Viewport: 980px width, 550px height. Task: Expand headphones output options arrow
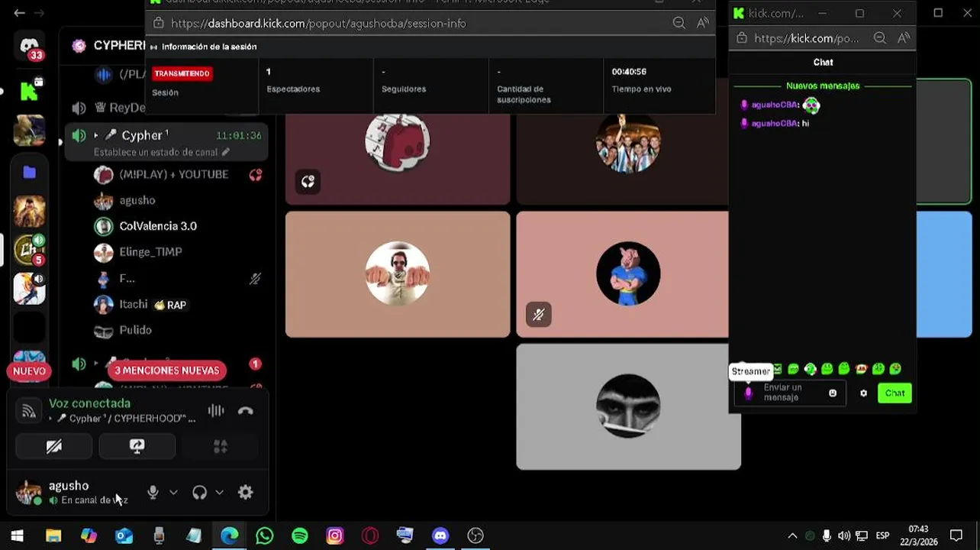(219, 493)
